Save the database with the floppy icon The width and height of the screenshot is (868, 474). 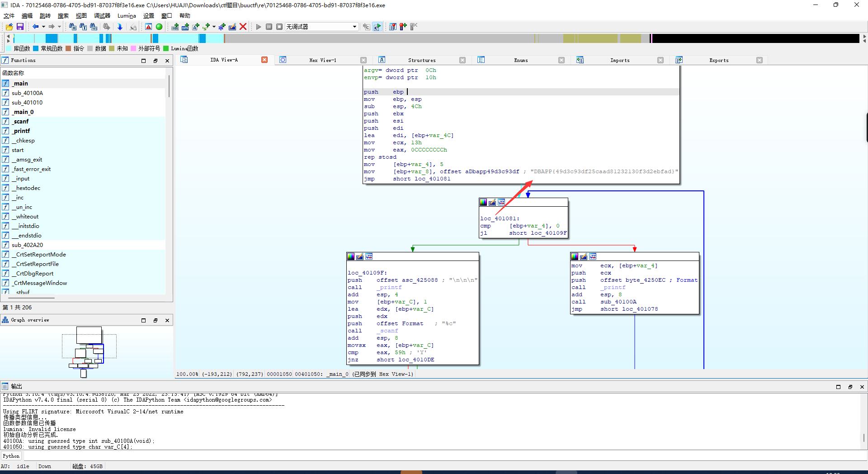click(20, 27)
